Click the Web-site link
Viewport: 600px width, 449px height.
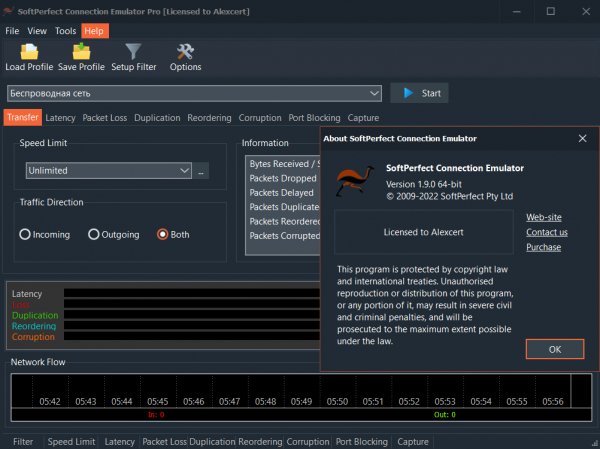[544, 217]
